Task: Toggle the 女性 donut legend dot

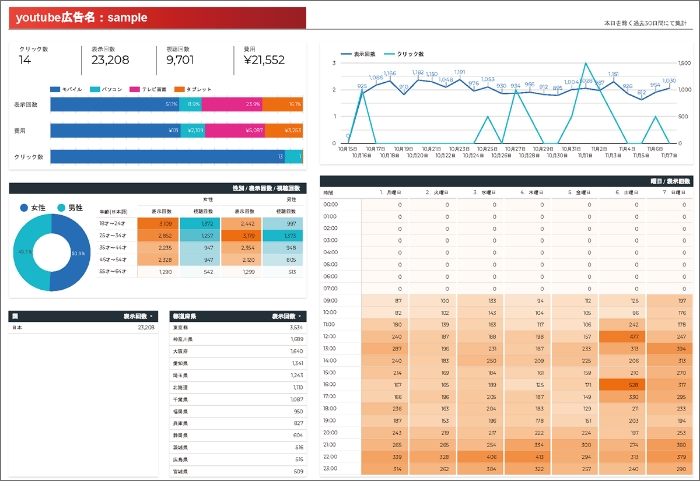Action: coord(24,207)
